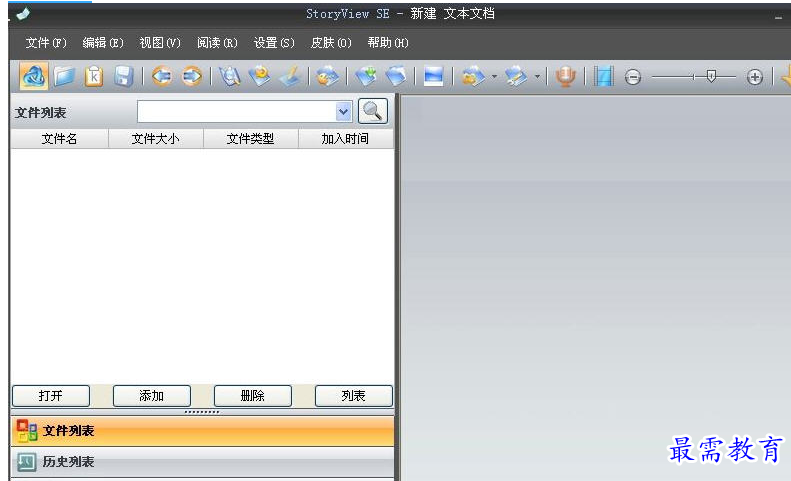
Task: Open the 文件(F) menu
Action: 46,43
